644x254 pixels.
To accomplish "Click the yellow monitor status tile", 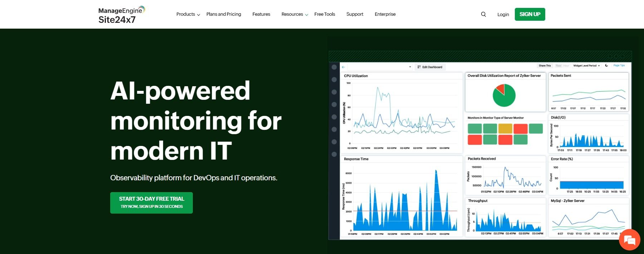I will point(505,128).
